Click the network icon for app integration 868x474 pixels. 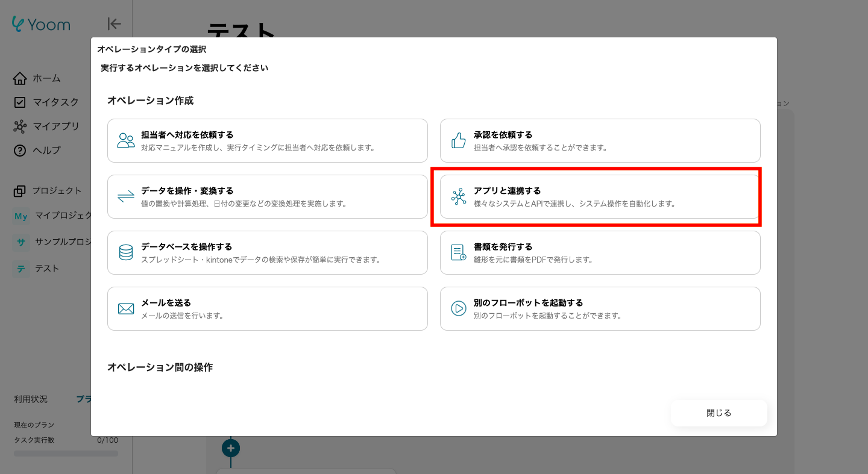[459, 196]
